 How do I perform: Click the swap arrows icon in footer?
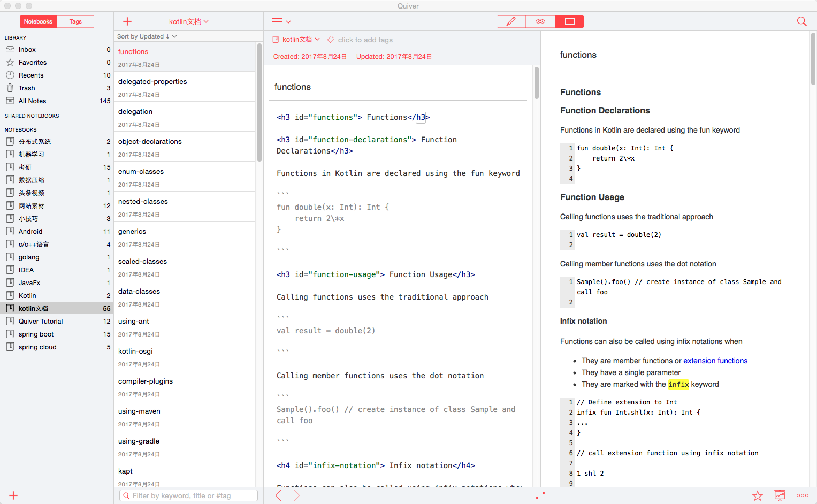pos(540,495)
